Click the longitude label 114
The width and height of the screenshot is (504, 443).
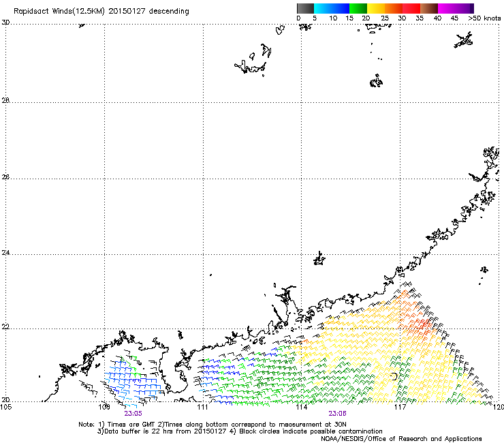tap(301, 408)
